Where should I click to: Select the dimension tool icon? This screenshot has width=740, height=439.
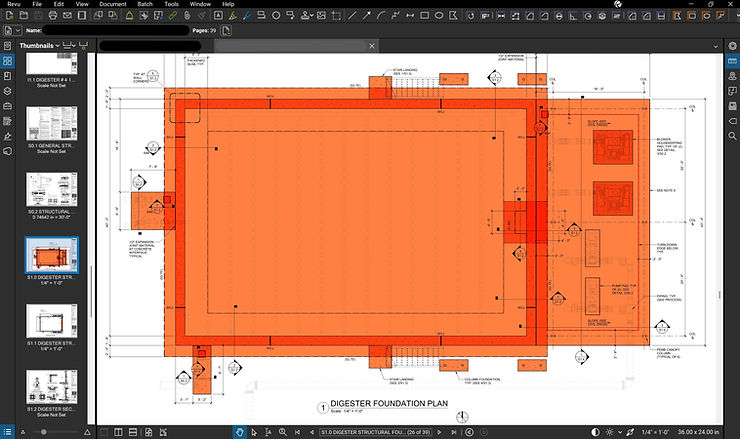410,16
